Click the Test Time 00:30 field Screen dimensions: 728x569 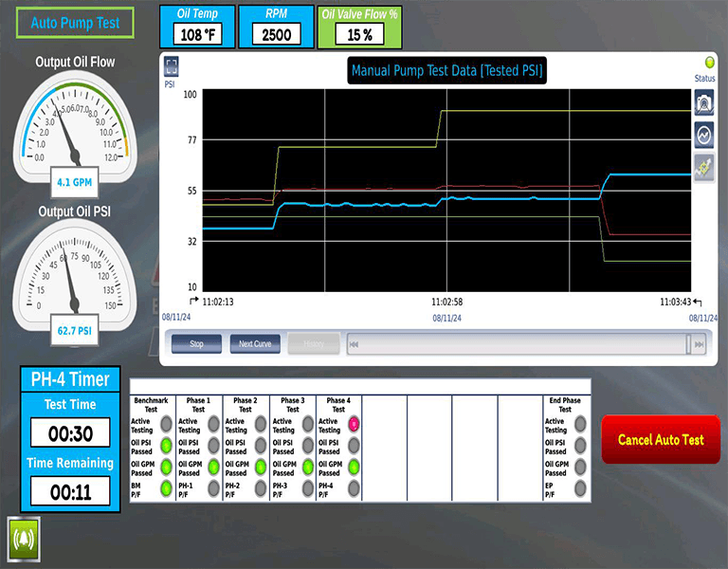[70, 432]
